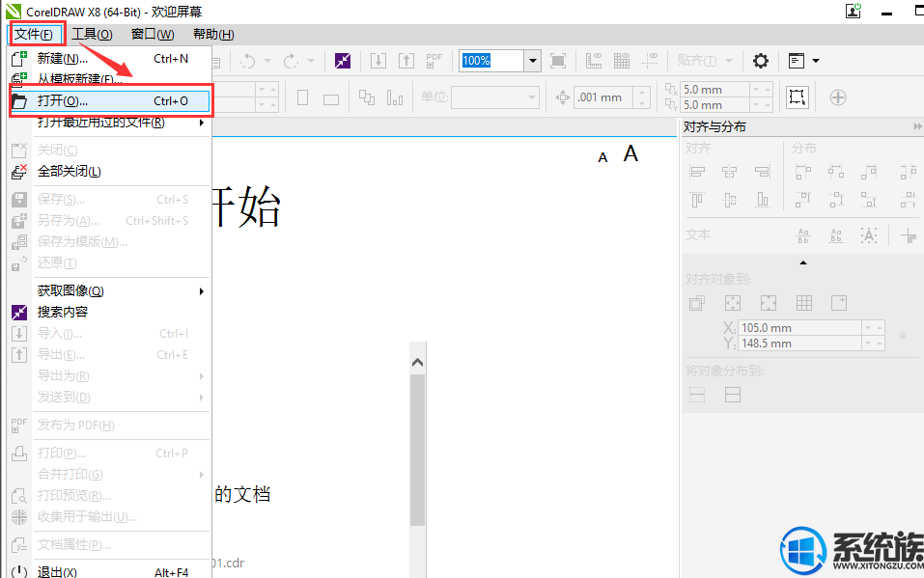
Task: Select portrait page orientation icon
Action: coord(302,97)
